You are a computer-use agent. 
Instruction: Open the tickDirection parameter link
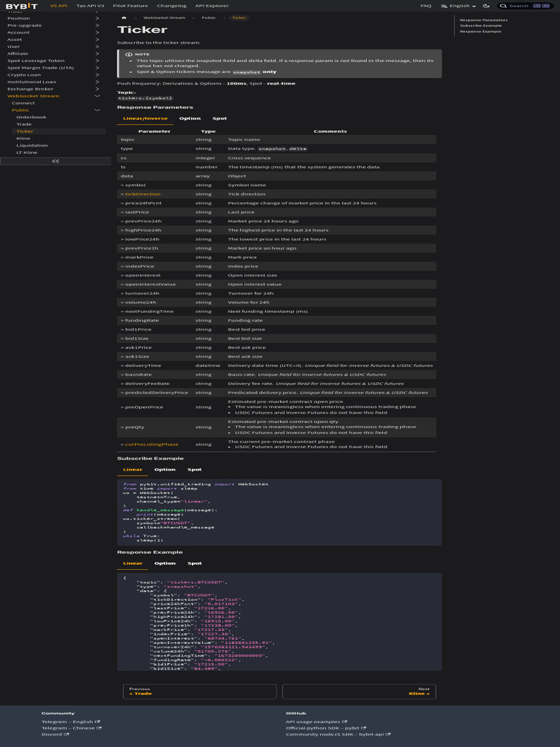pos(143,194)
